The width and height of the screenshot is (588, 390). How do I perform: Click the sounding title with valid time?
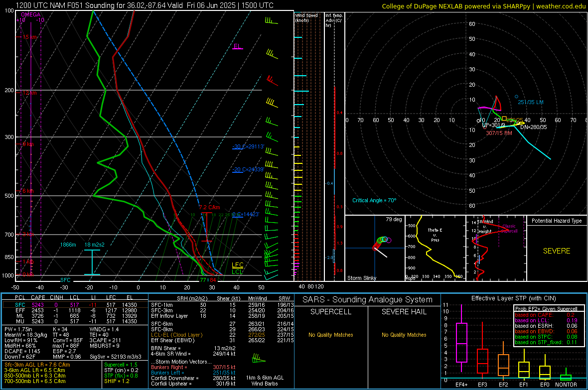click(x=145, y=5)
